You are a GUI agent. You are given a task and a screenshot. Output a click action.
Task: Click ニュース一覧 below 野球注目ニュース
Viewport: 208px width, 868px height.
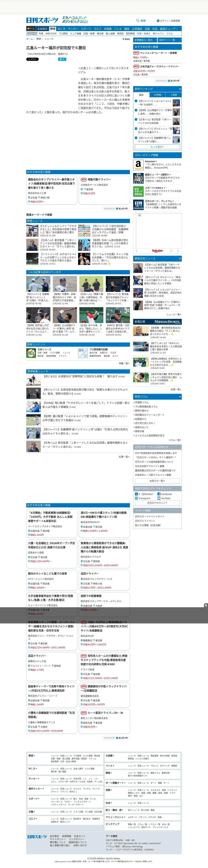(x=174, y=314)
